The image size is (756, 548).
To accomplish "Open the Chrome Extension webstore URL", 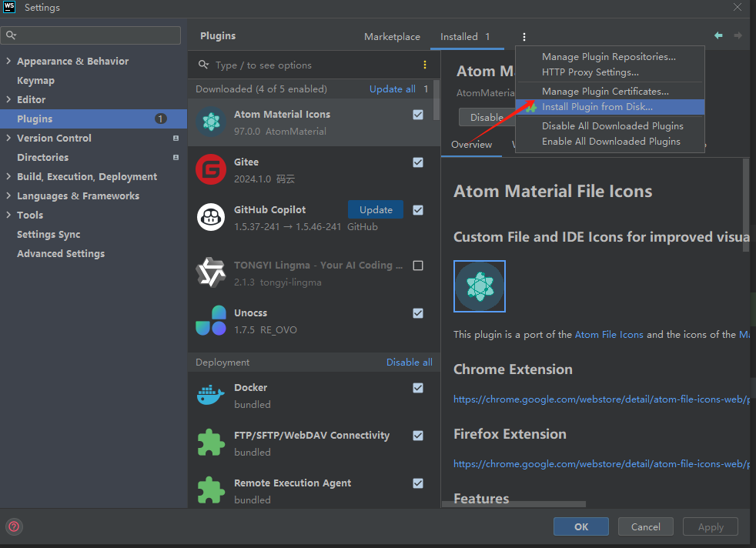I will [x=602, y=399].
